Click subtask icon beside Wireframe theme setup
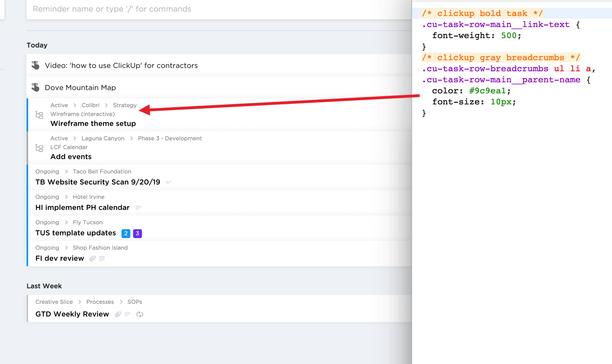 (x=39, y=115)
